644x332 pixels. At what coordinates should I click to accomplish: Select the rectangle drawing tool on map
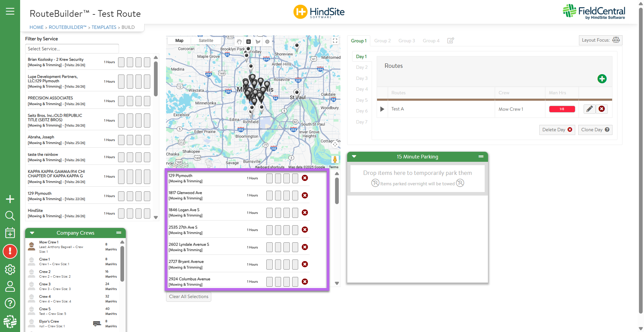249,42
